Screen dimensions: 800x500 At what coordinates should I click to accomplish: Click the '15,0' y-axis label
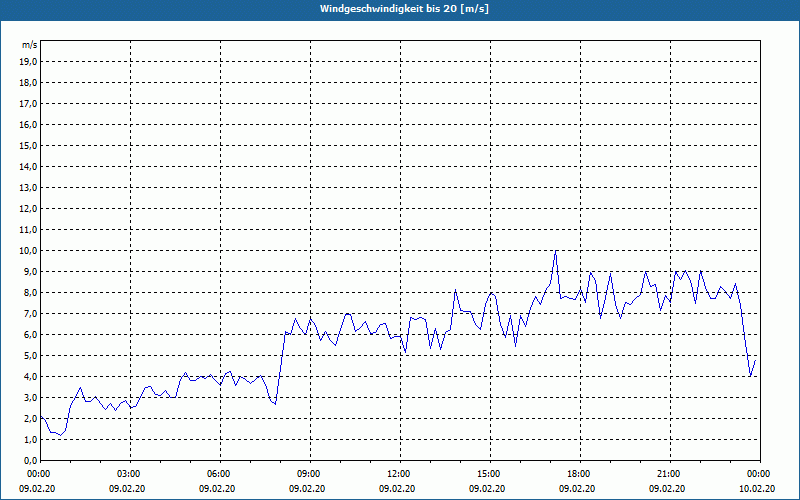click(29, 145)
